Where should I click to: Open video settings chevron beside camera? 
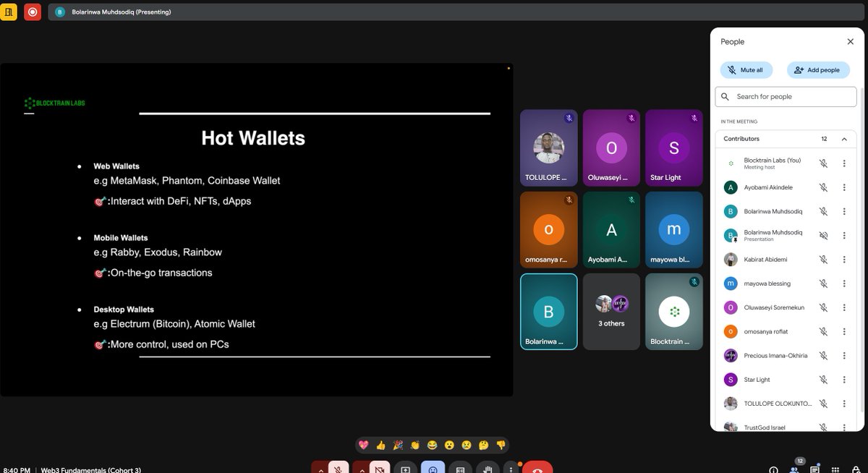[361, 469]
